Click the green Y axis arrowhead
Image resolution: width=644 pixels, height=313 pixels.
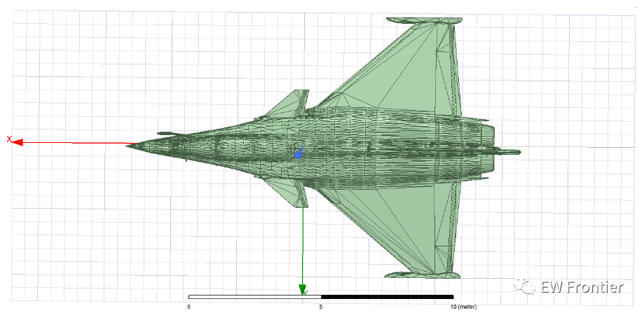[303, 289]
